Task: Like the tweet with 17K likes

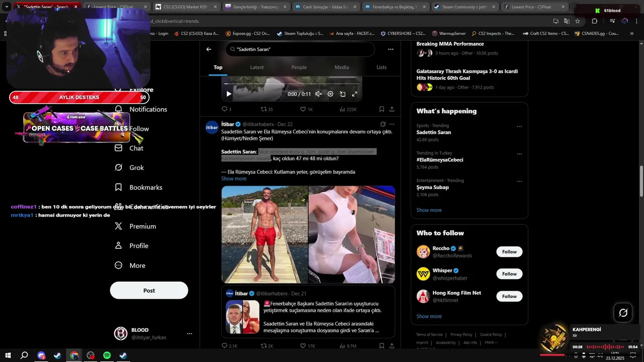Action: [x=307, y=346]
